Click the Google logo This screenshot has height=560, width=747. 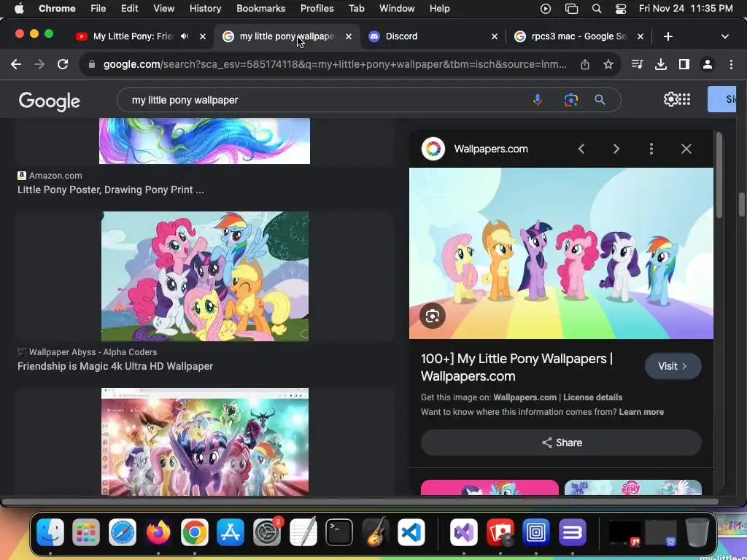(50, 101)
